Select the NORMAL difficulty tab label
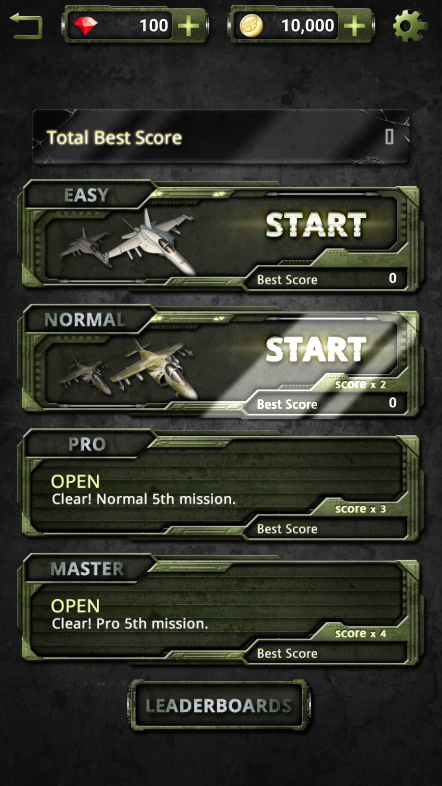The width and height of the screenshot is (442, 786). pos(85,319)
